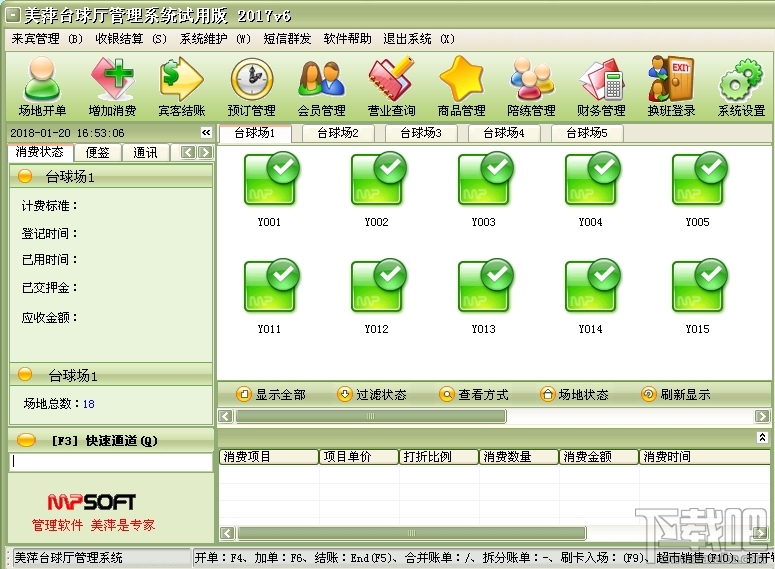Click consumption list scrollbar left arrow

click(227, 533)
